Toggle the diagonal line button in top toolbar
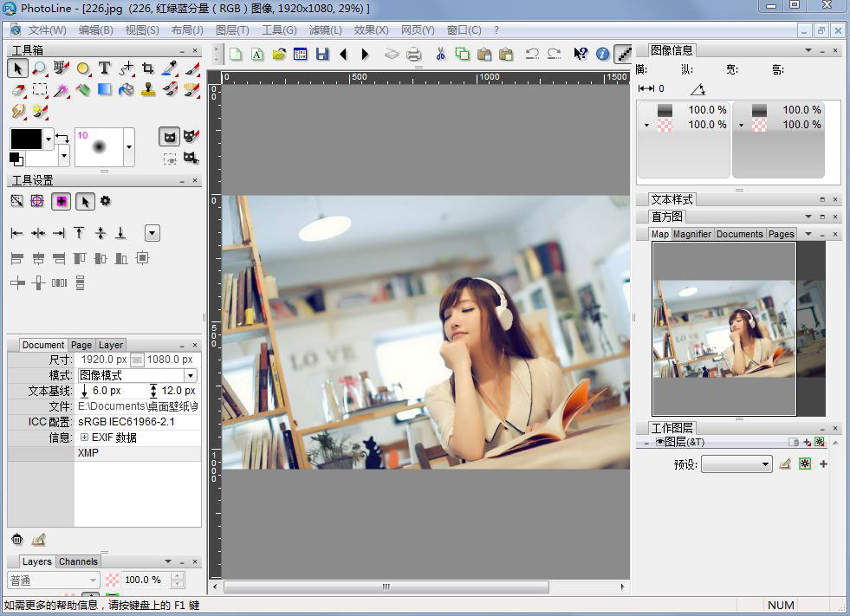 point(623,54)
